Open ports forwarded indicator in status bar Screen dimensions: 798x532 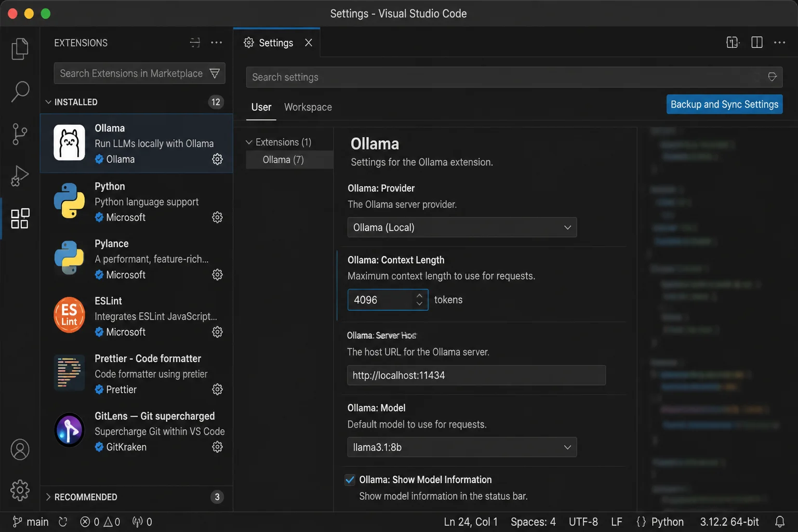point(142,522)
